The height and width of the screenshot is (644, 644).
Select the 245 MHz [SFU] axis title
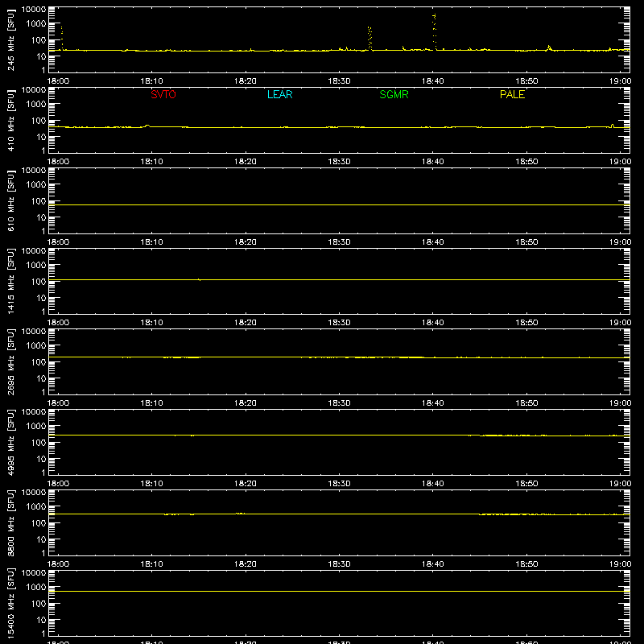pyautogui.click(x=10, y=39)
